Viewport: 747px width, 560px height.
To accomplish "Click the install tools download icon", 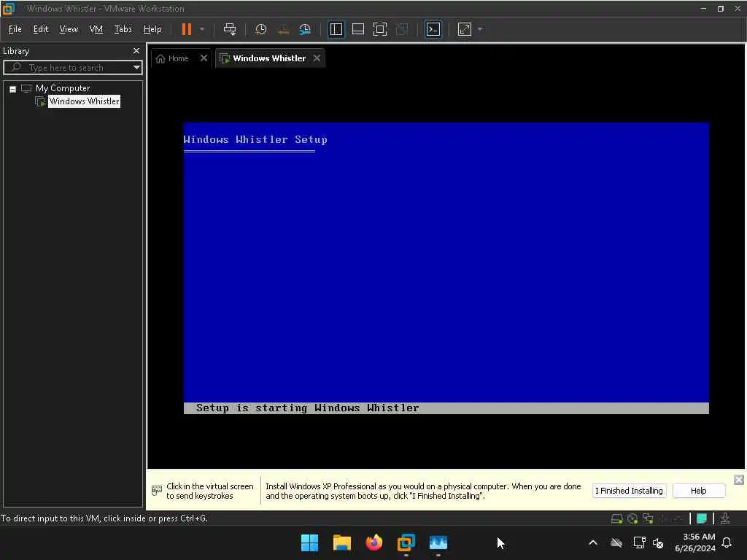I will (725, 519).
